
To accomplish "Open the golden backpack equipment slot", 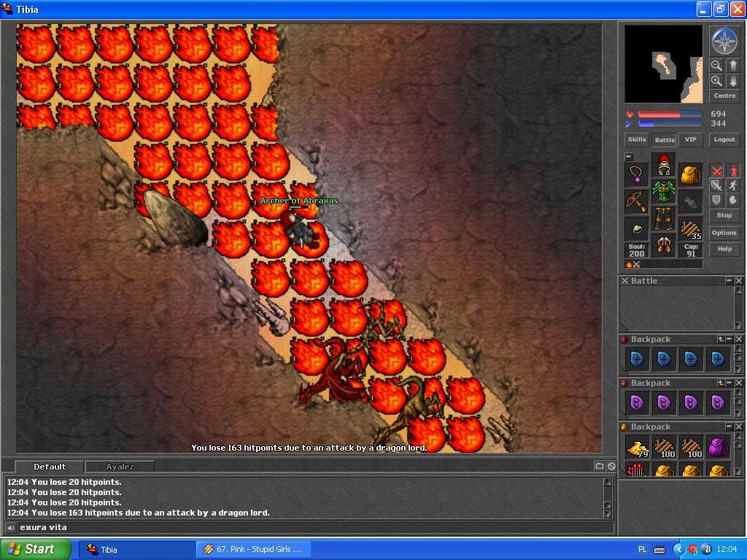I will pyautogui.click(x=690, y=175).
